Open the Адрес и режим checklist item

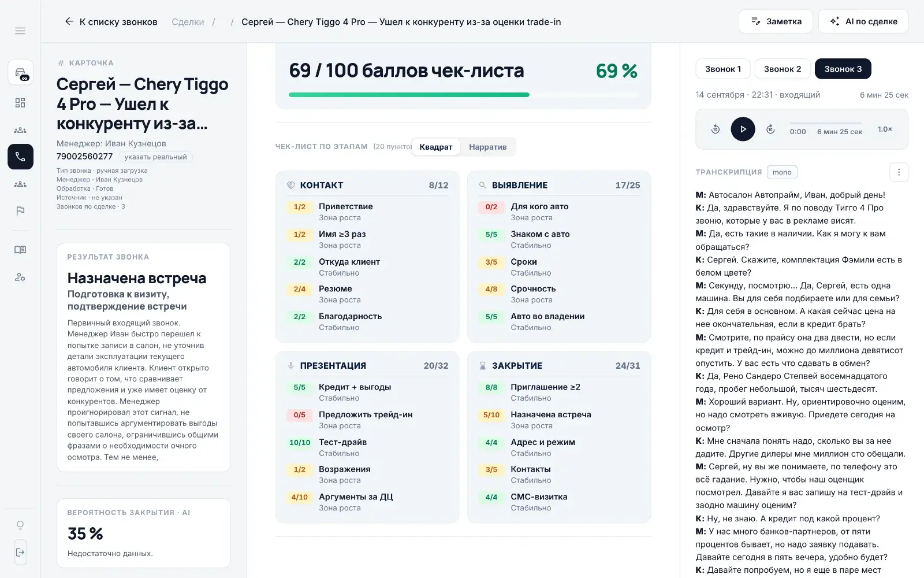coord(559,447)
